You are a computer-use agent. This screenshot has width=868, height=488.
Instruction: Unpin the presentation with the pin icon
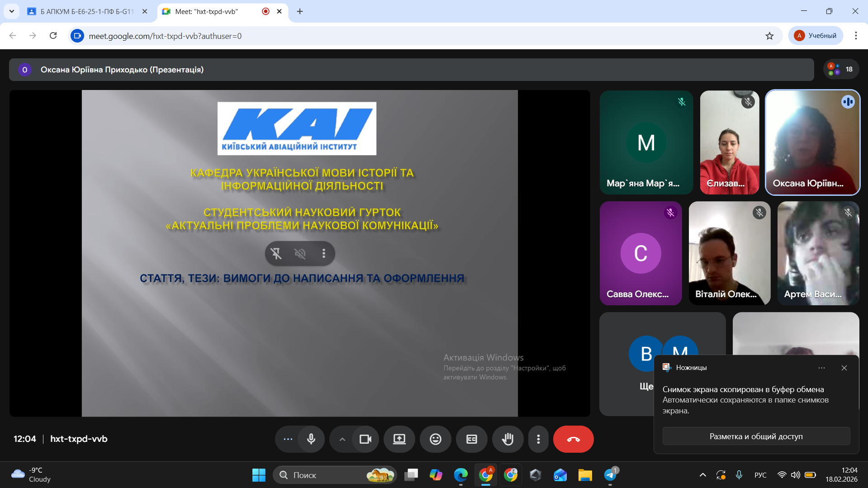276,253
